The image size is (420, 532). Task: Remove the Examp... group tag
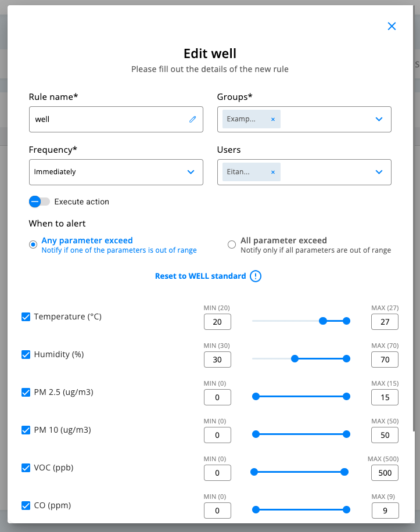click(273, 119)
